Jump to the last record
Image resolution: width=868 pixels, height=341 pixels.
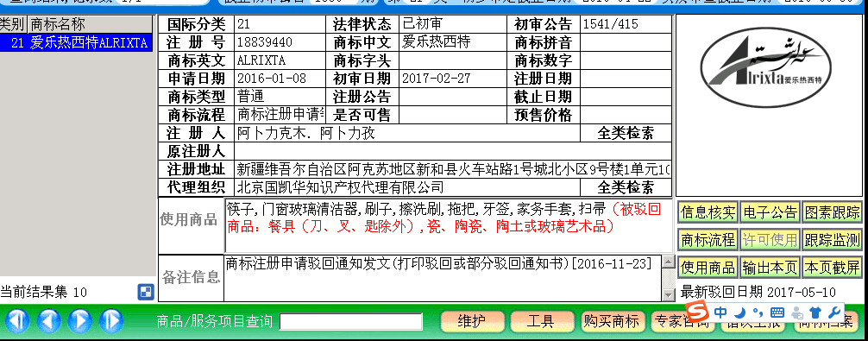click(110, 320)
